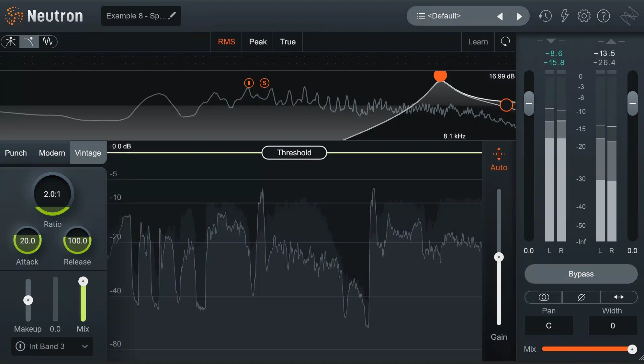Click the navigate forward arrow preset button
The height and width of the screenshot is (364, 644).
(x=519, y=16)
